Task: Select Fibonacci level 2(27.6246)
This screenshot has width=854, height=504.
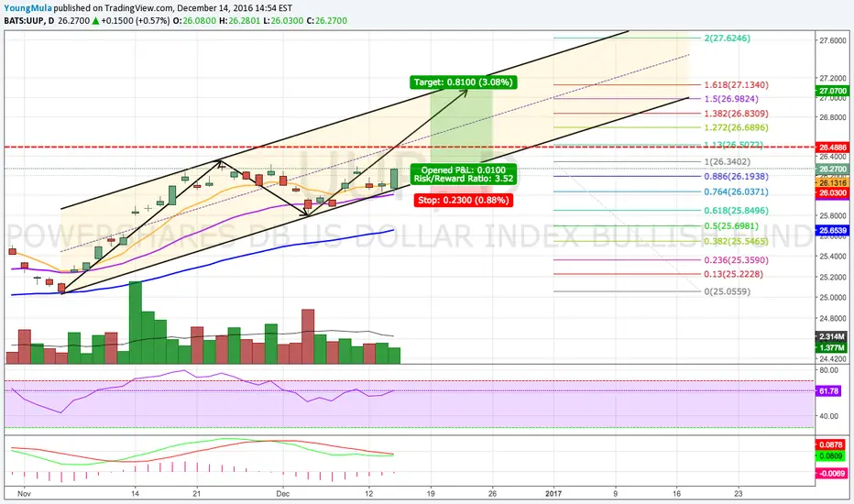Action: tap(727, 38)
